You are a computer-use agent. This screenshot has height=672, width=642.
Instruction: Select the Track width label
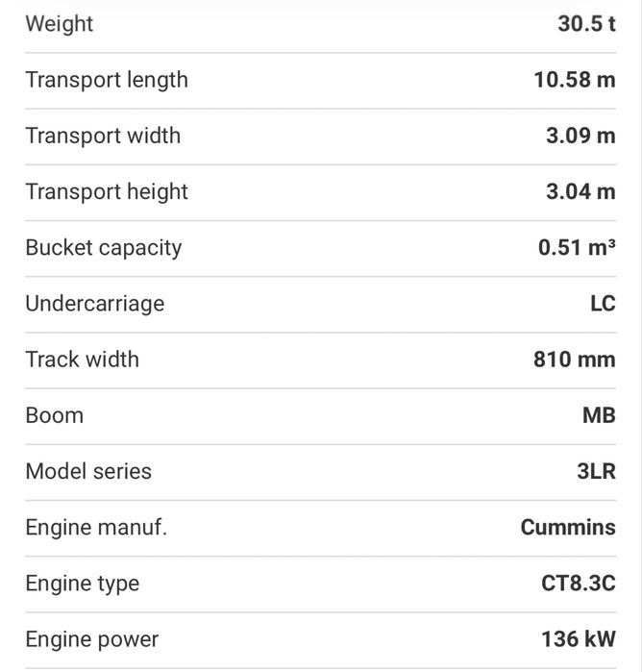click(83, 360)
